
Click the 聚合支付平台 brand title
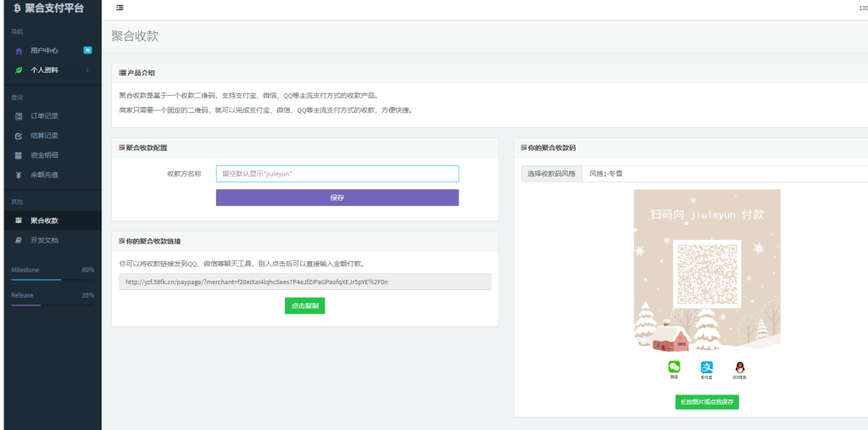point(54,8)
